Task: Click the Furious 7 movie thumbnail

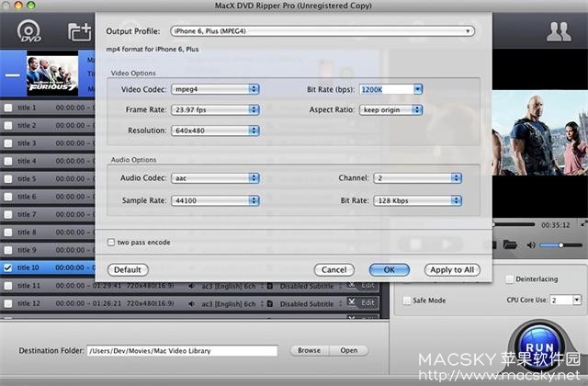Action: (x=52, y=74)
